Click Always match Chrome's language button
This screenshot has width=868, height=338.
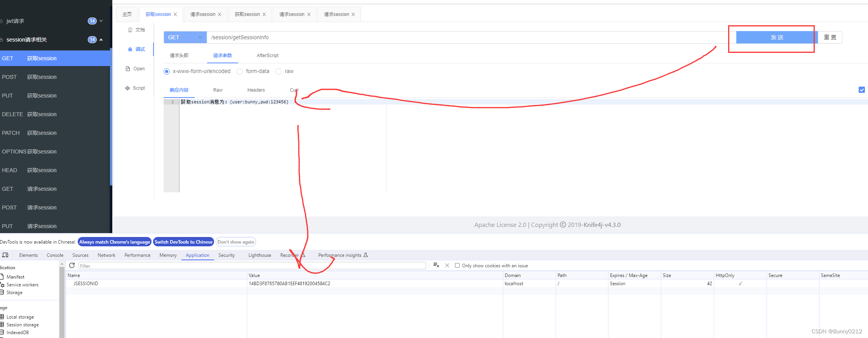point(115,242)
